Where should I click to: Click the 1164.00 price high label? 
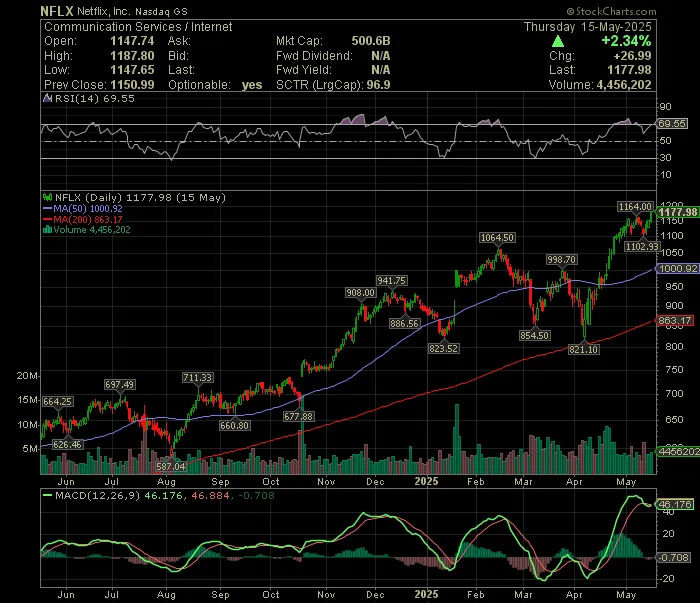[x=635, y=207]
